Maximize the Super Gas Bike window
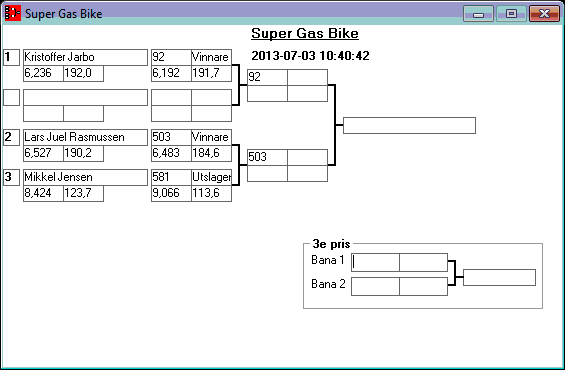Image resolution: width=565 pixels, height=370 pixels. [x=511, y=14]
